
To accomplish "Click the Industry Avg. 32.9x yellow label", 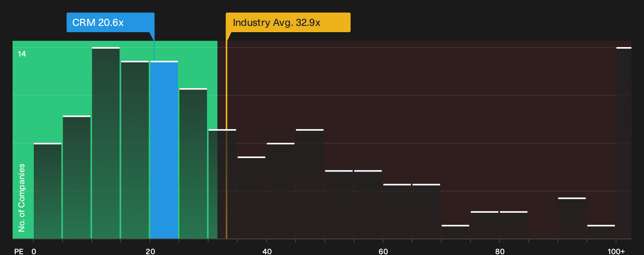I will pyautogui.click(x=288, y=22).
